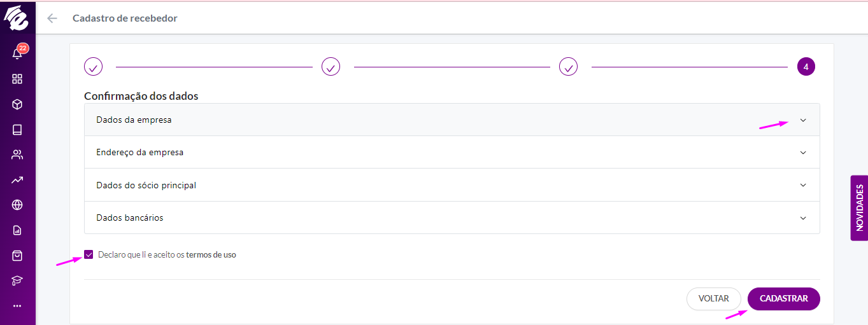Show more options via three dots icon
The height and width of the screenshot is (325, 868).
pos(17,306)
